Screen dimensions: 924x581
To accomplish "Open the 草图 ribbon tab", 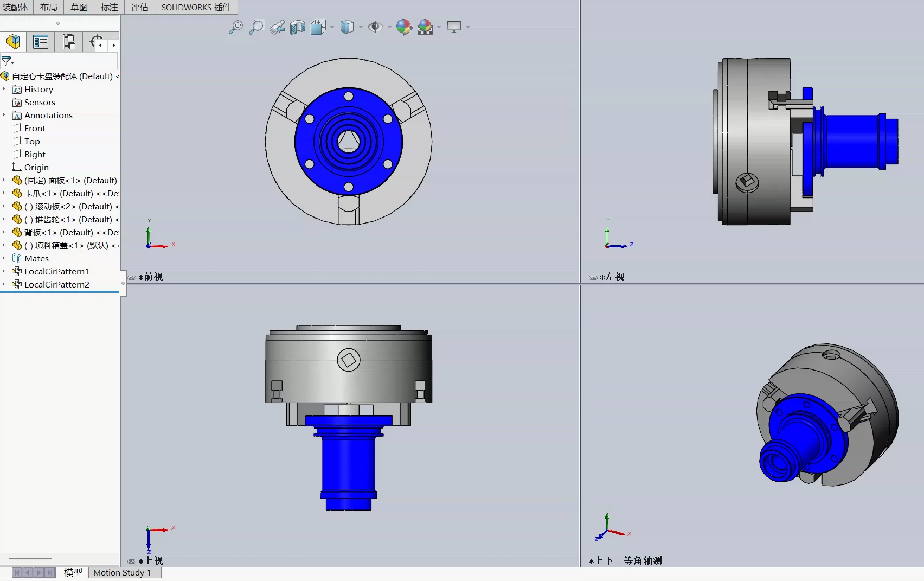I will click(x=79, y=7).
